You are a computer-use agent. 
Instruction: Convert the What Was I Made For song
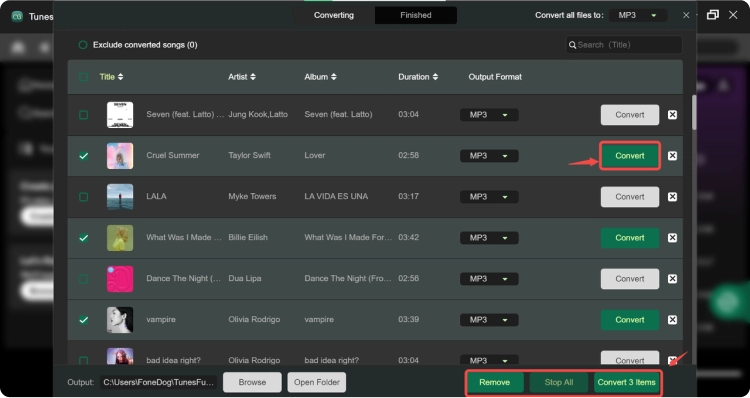click(629, 238)
